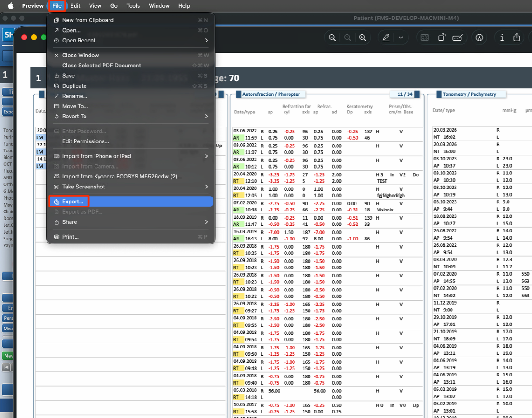The image size is (532, 418).
Task: Open highlight pen options dropdown
Action: pyautogui.click(x=401, y=38)
